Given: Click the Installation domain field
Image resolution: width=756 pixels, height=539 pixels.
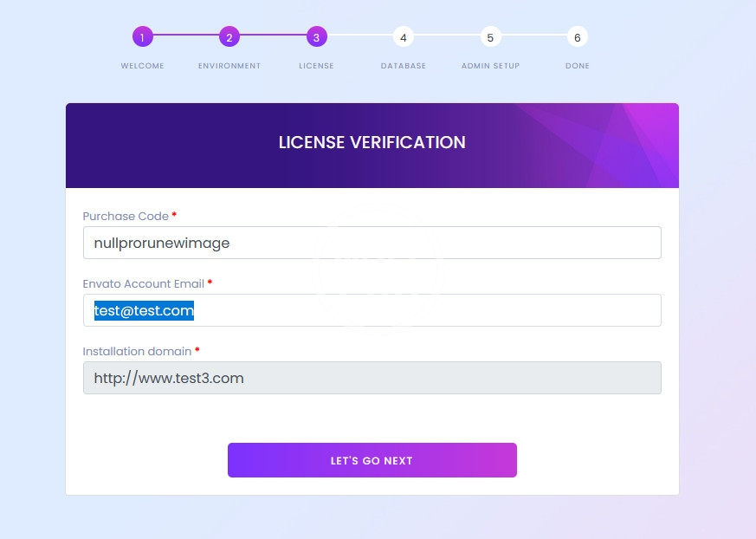Looking at the screenshot, I should pyautogui.click(x=372, y=378).
